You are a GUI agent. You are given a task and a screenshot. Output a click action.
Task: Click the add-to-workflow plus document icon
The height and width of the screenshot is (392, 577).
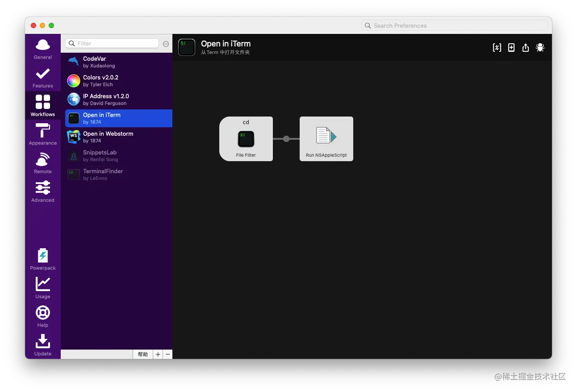pyautogui.click(x=511, y=47)
